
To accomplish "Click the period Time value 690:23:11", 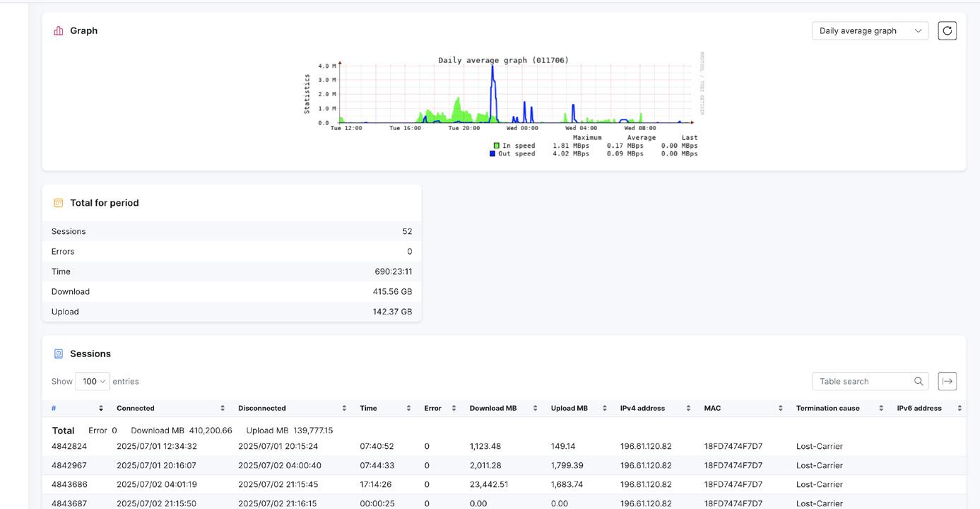I will pyautogui.click(x=394, y=271).
